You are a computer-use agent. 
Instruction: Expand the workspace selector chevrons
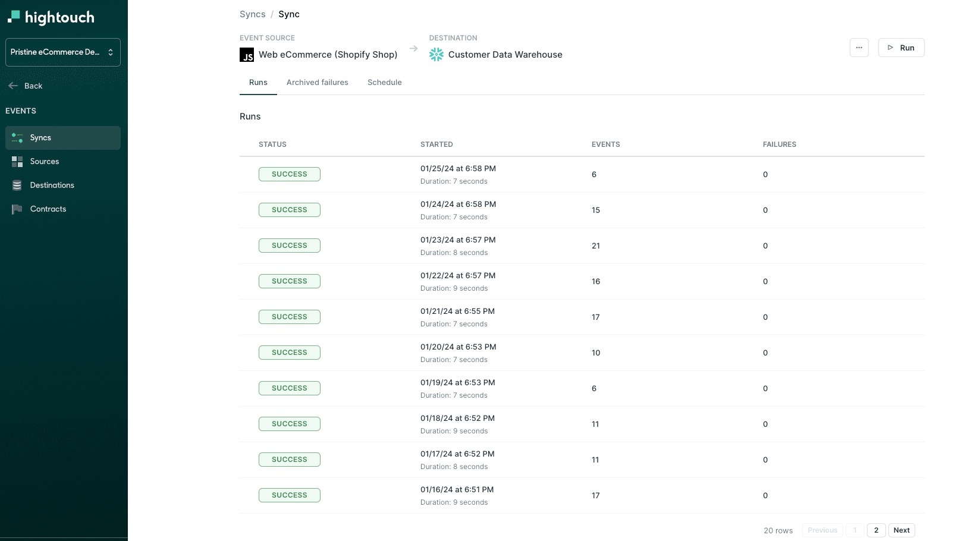click(111, 52)
